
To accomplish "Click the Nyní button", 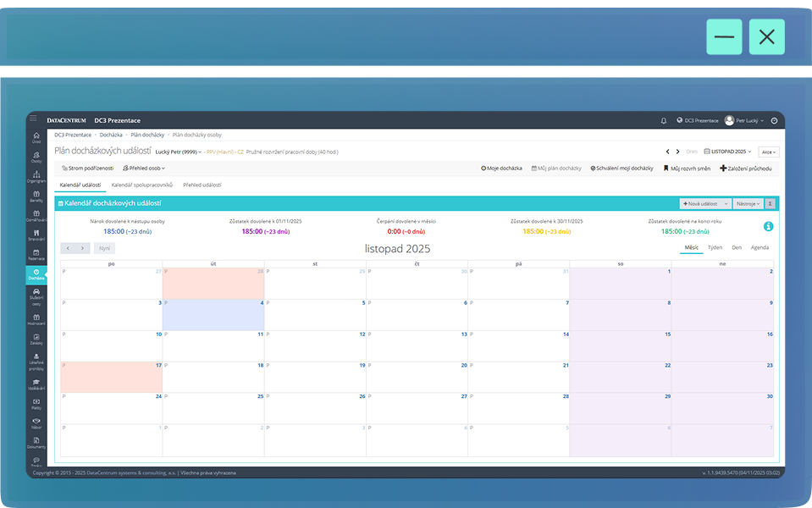I will click(105, 248).
